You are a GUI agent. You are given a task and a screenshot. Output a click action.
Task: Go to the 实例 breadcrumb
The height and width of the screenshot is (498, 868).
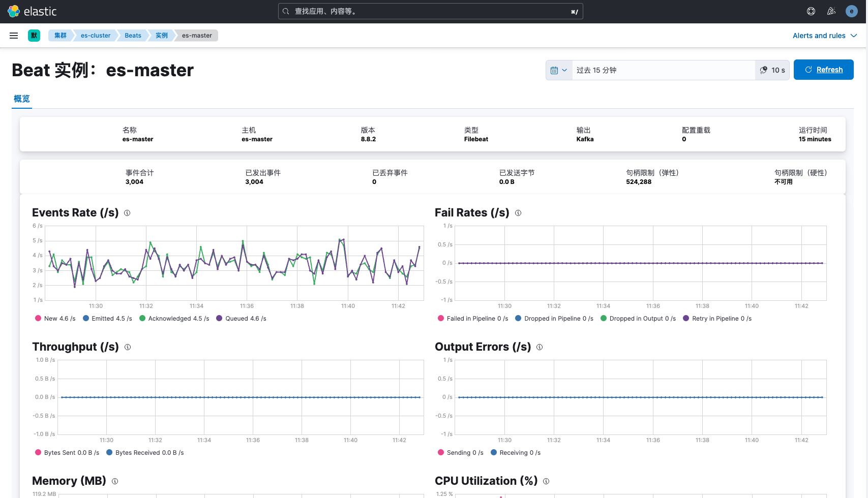coord(162,36)
